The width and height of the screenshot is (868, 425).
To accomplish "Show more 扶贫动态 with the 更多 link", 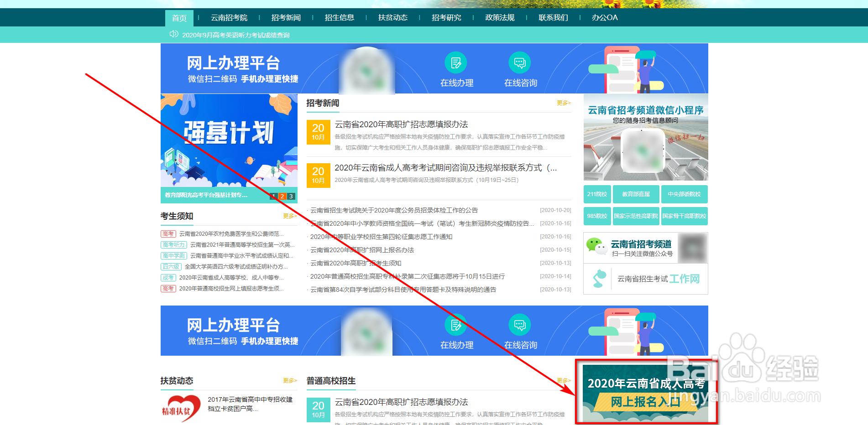I will [x=290, y=381].
